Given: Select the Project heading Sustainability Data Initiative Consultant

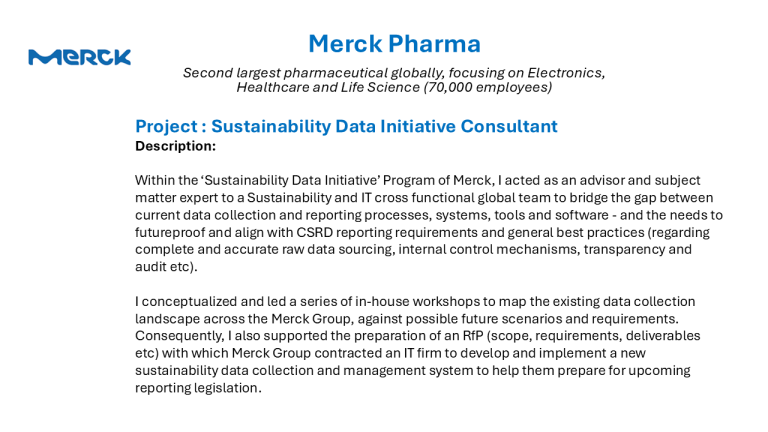Looking at the screenshot, I should [346, 126].
